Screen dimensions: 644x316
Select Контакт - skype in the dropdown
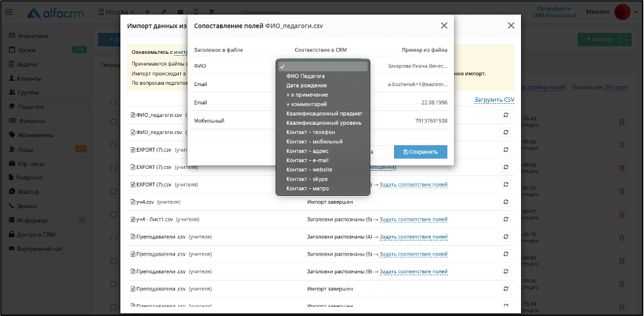click(x=323, y=179)
